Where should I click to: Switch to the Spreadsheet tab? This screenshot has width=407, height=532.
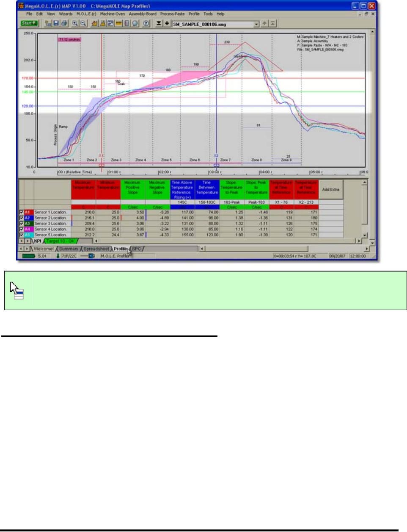tap(96, 249)
